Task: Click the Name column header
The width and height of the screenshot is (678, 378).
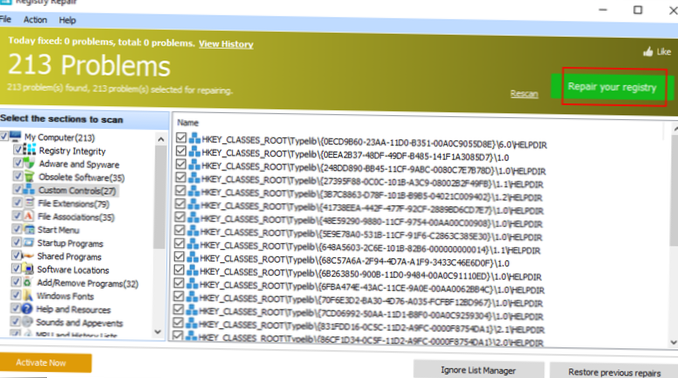Action: [188, 122]
